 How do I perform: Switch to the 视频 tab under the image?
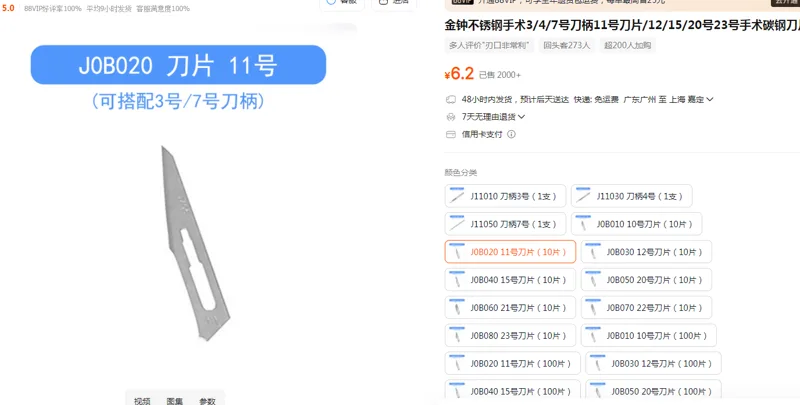[142, 401]
